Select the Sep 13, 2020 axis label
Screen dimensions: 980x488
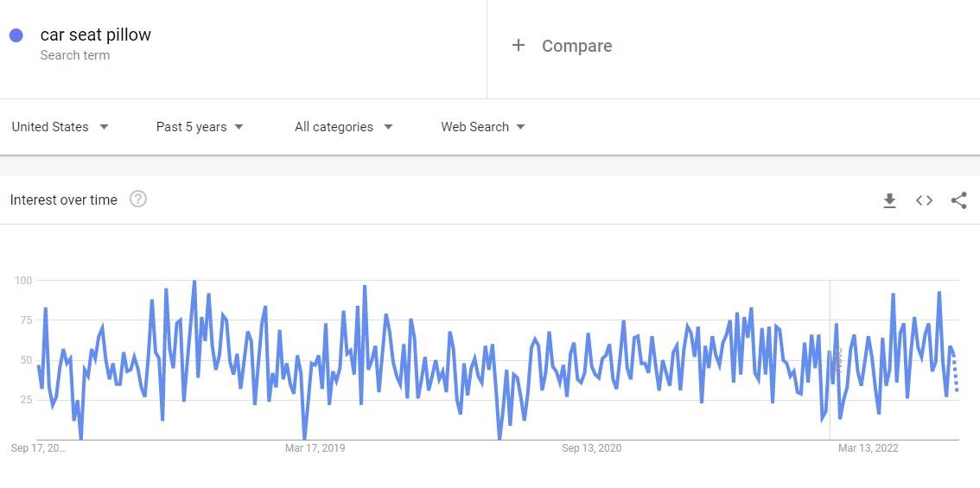tap(591, 448)
